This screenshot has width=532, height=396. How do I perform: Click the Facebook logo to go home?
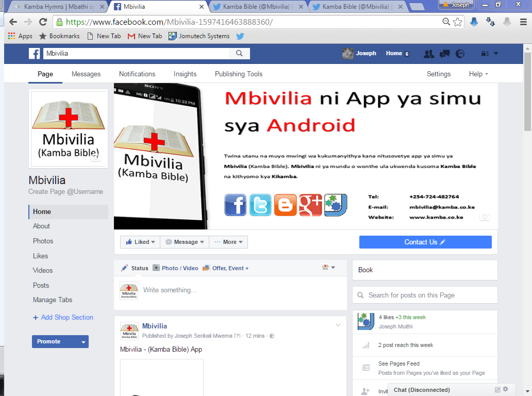click(x=34, y=53)
